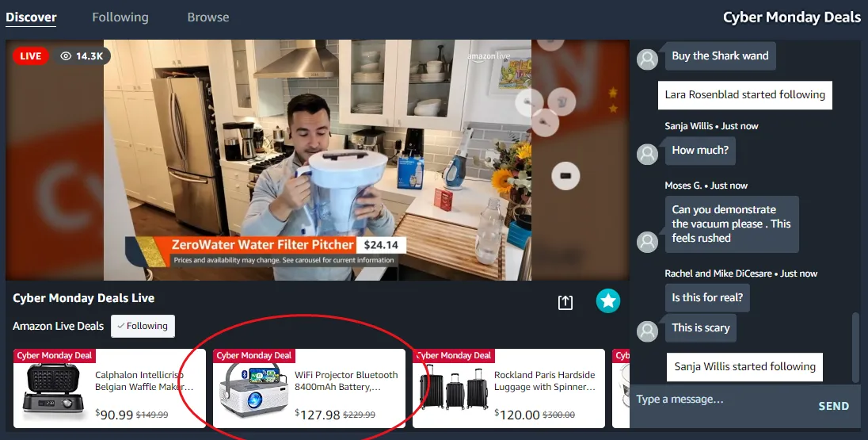The width and height of the screenshot is (868, 440).
Task: Open the WiFi Projector Bluetooth deal card
Action: [309, 388]
